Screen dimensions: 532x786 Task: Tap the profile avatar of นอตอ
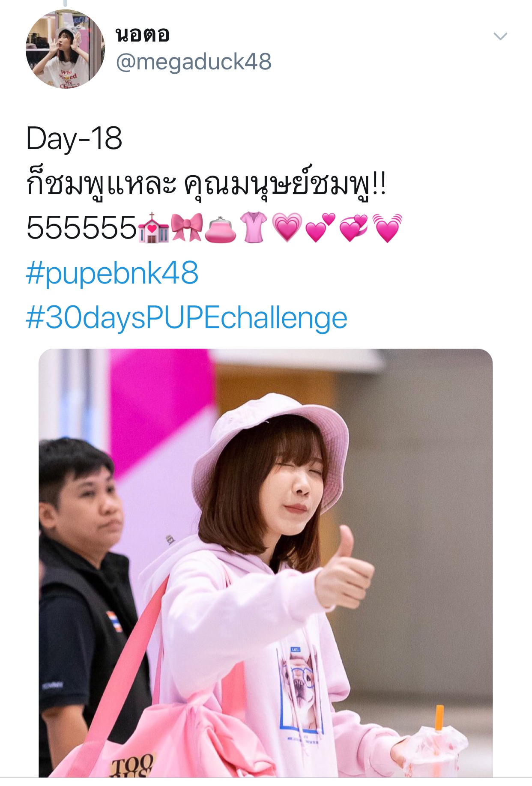click(x=65, y=49)
